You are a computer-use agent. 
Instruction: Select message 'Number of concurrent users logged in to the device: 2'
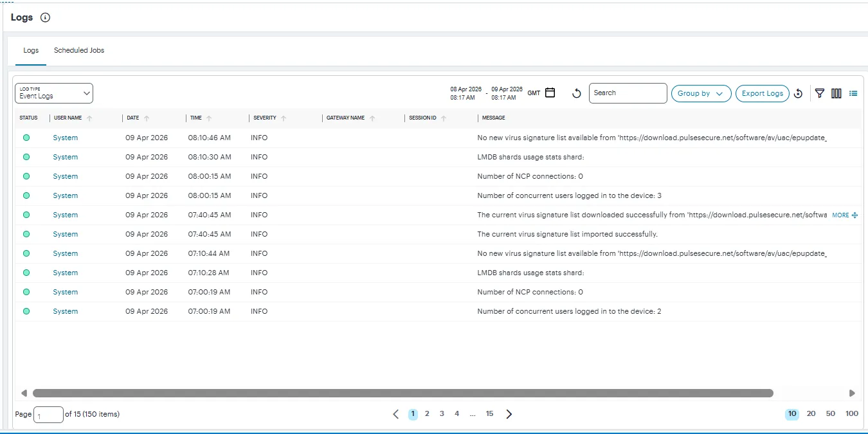[569, 311]
